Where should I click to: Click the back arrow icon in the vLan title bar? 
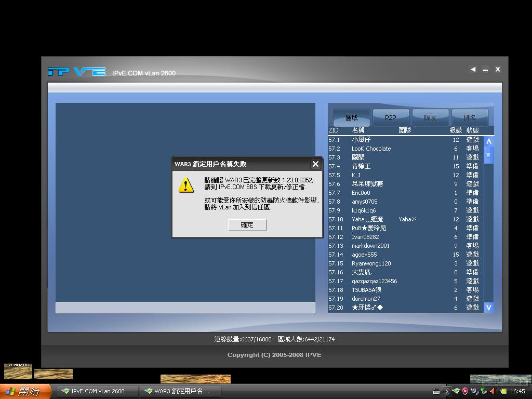pyautogui.click(x=473, y=69)
